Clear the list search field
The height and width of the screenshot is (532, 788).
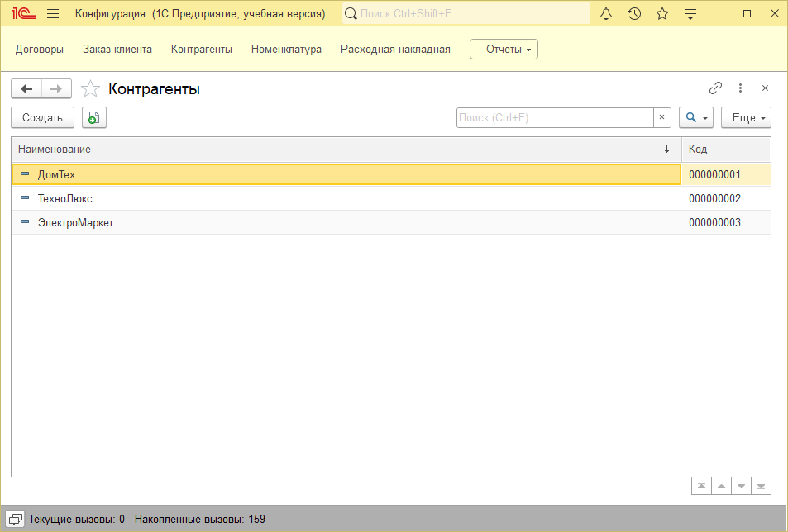click(661, 117)
